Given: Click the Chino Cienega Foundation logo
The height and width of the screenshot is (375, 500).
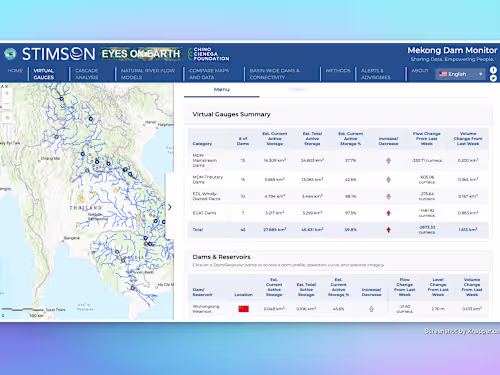Looking at the screenshot, I should 209,54.
